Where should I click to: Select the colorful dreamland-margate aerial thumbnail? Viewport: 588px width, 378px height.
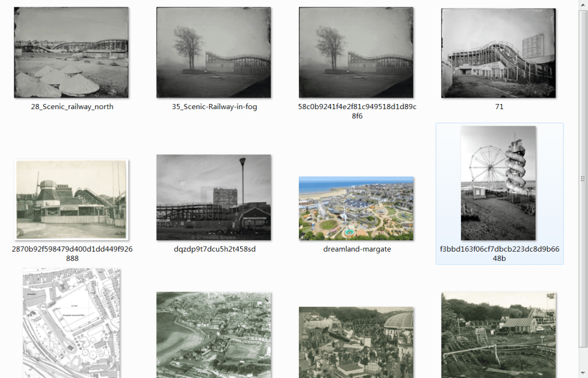point(356,208)
